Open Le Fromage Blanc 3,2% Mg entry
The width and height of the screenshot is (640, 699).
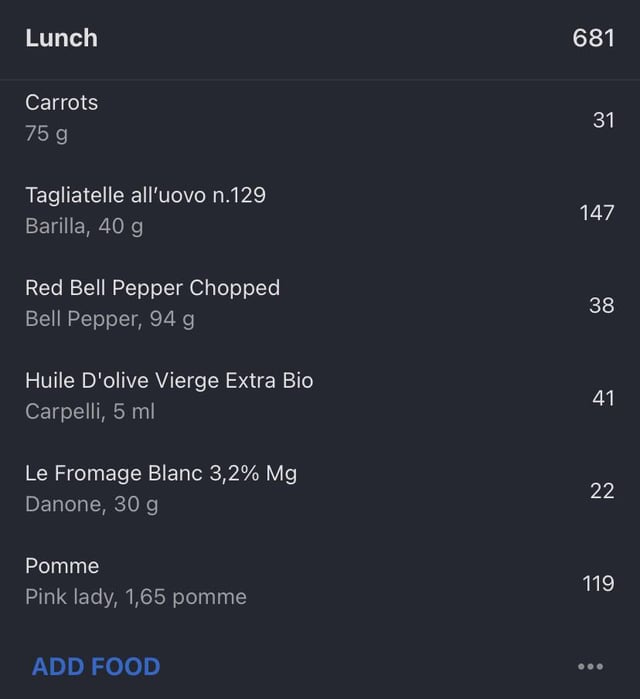pos(320,489)
